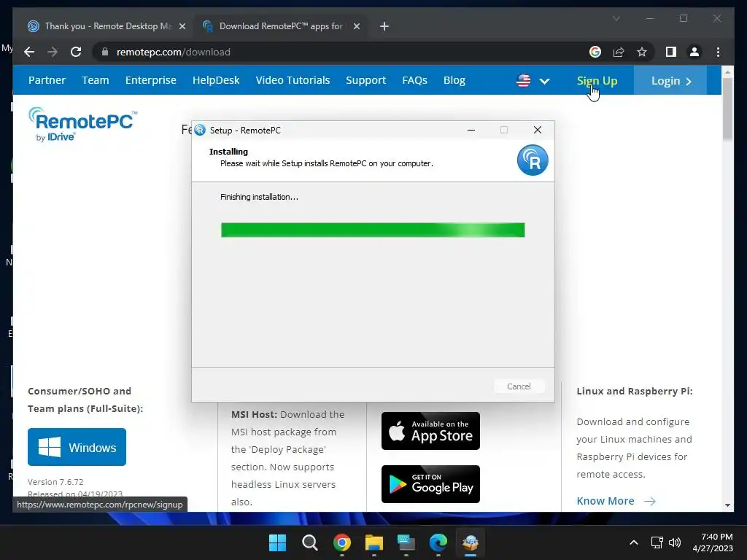Open the Blog menu item

(x=454, y=80)
